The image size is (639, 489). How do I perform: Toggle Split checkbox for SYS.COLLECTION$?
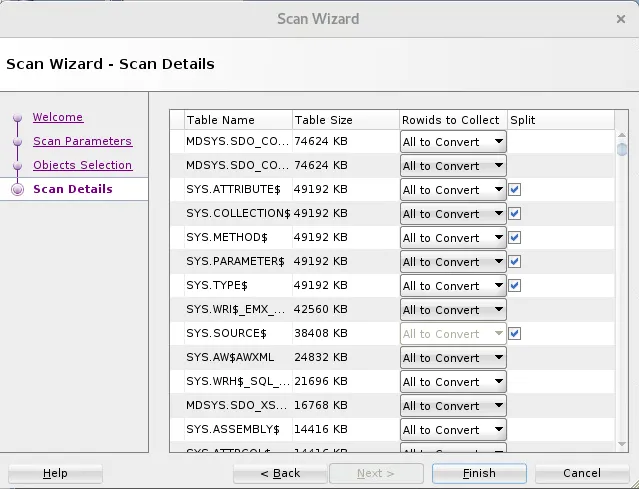[514, 214]
